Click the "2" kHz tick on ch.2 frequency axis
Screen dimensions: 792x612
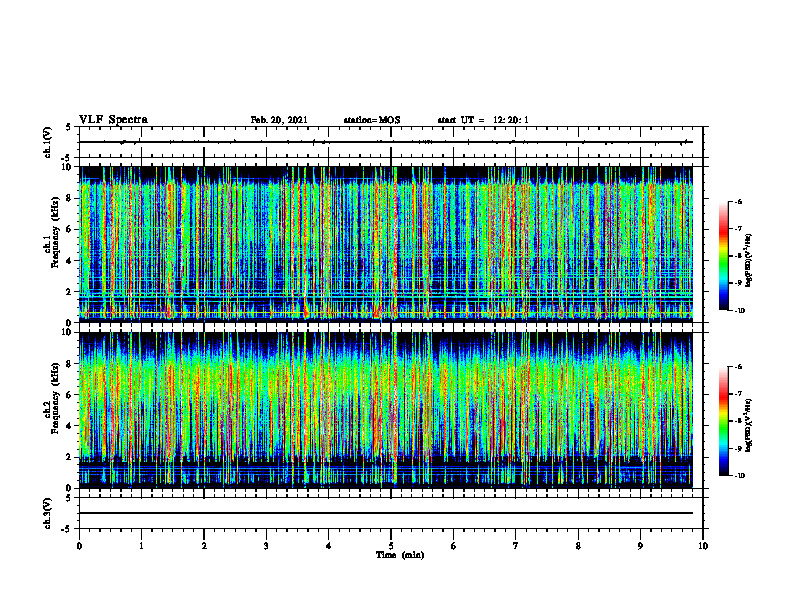[69, 457]
